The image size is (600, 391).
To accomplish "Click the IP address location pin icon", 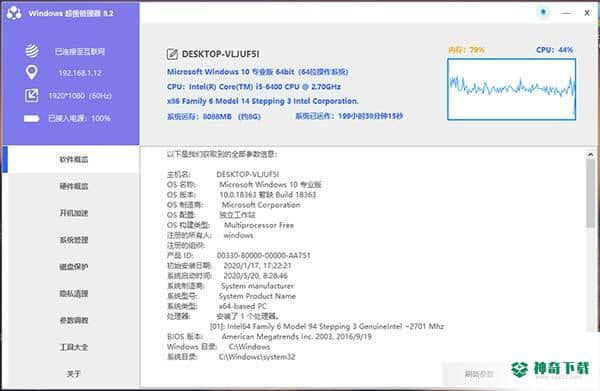I will tap(32, 72).
